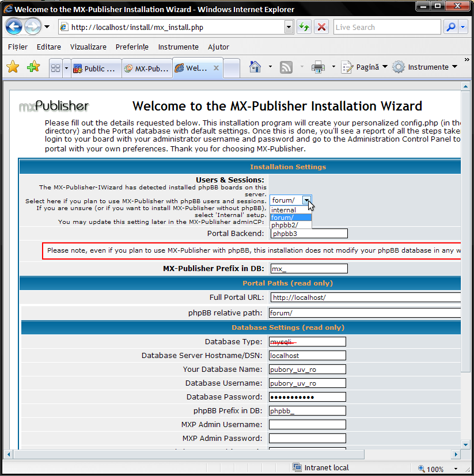The width and height of the screenshot is (474, 476).
Task: Click the browser Back arrow button
Action: tap(14, 26)
